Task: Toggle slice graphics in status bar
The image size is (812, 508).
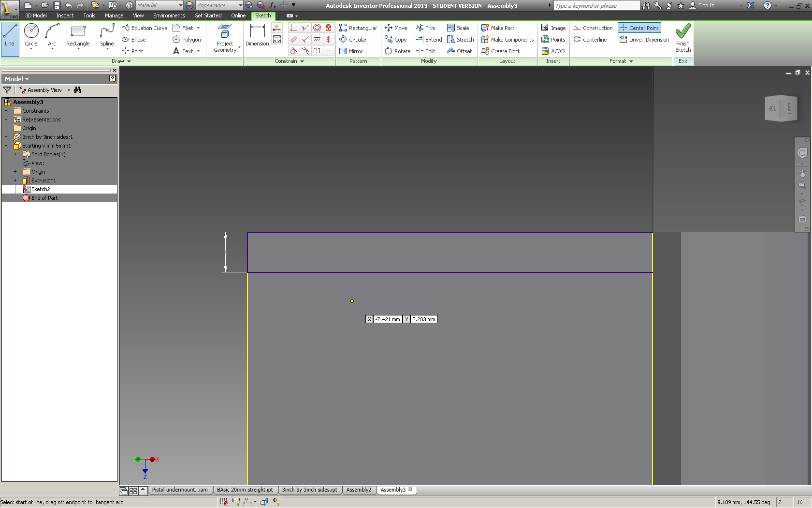Action: [264, 502]
